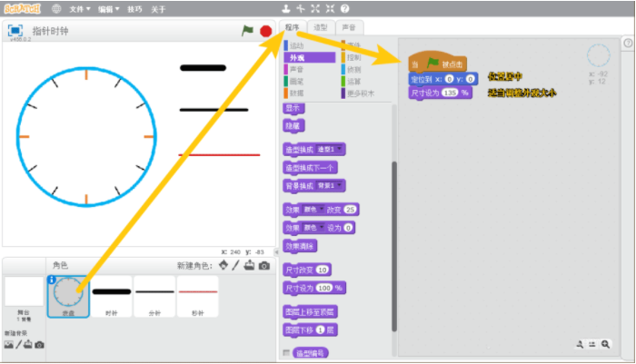Switch to the 造型 tab
The width and height of the screenshot is (636, 364).
click(321, 27)
